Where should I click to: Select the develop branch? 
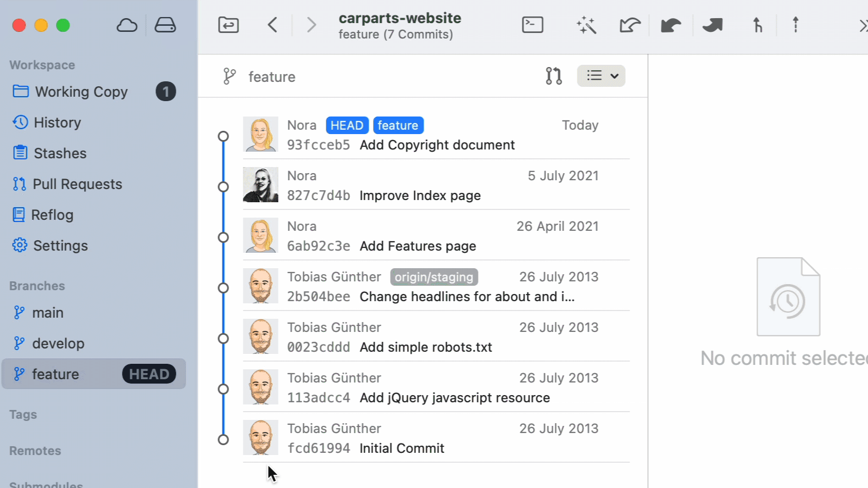pyautogui.click(x=58, y=343)
